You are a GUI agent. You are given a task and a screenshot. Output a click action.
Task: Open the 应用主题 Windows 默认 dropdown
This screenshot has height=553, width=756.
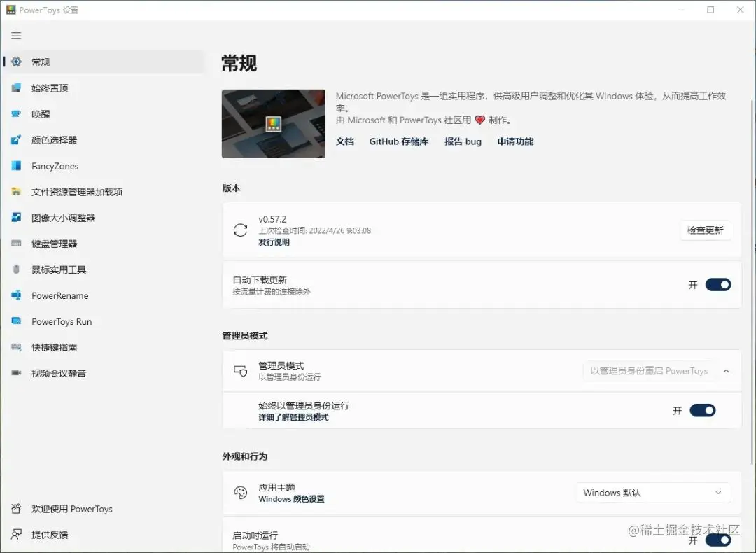point(653,493)
